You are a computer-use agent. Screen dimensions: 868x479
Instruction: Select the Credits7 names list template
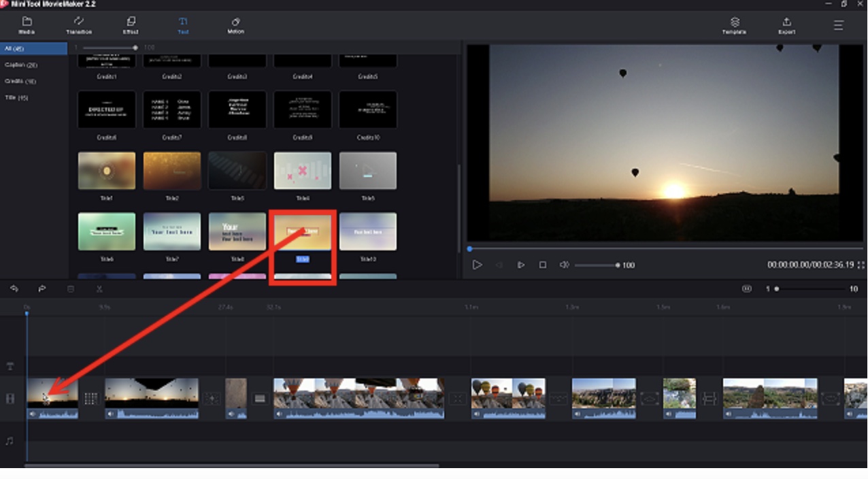coord(172,110)
